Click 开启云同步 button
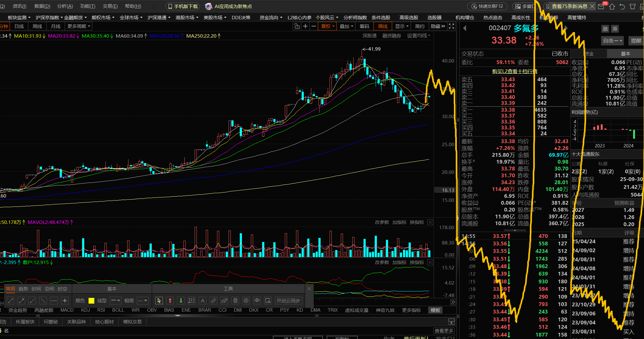 288,300
